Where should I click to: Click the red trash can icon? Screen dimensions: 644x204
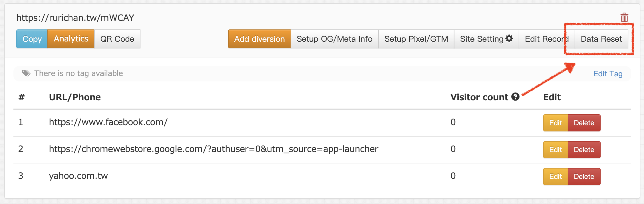[624, 17]
